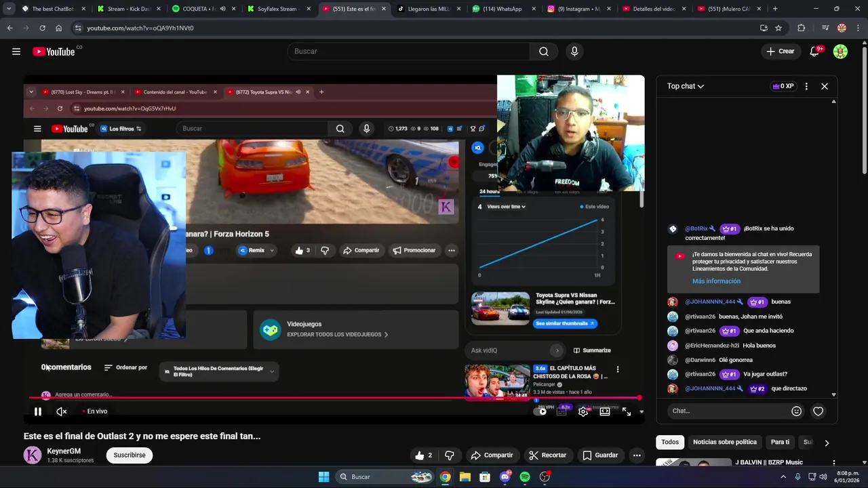Close the live chat panel
The image size is (868, 488).
pyautogui.click(x=825, y=86)
